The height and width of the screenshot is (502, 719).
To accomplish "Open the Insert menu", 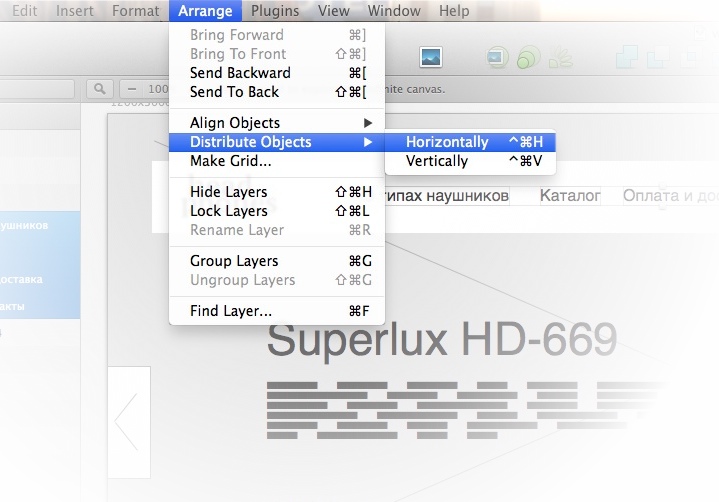I will pos(75,11).
